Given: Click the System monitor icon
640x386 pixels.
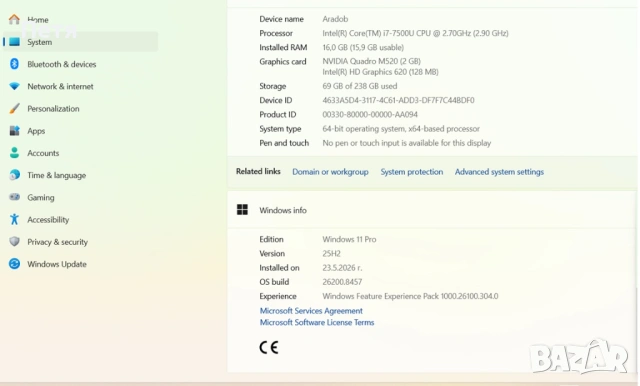Looking at the screenshot, I should click(14, 42).
